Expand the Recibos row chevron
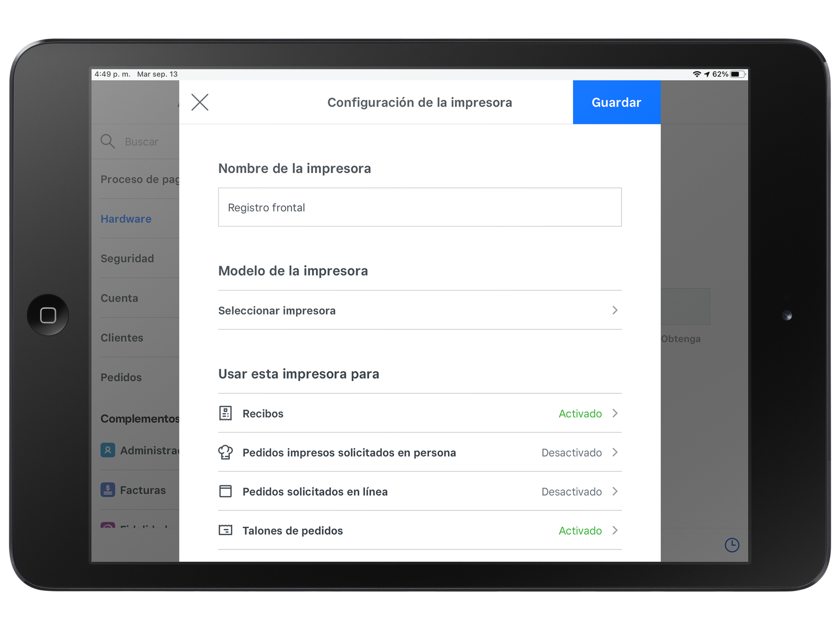This screenshot has width=840, height=630. (x=615, y=413)
